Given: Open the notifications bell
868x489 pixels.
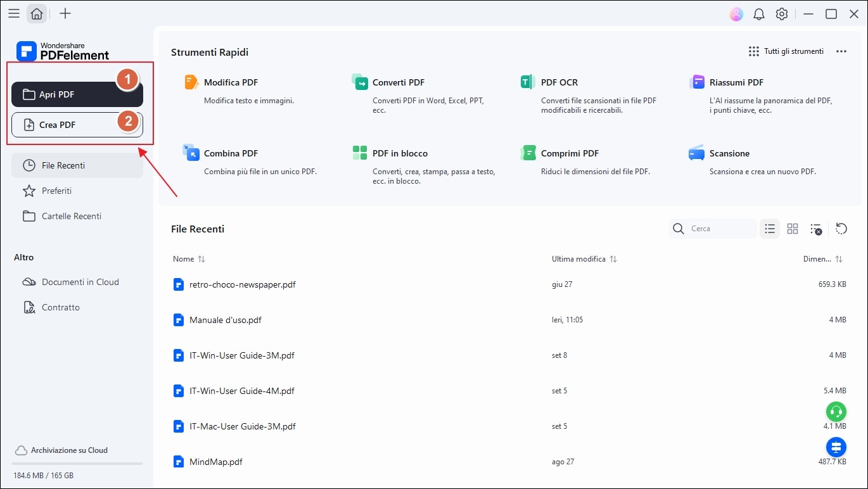Looking at the screenshot, I should (x=759, y=14).
